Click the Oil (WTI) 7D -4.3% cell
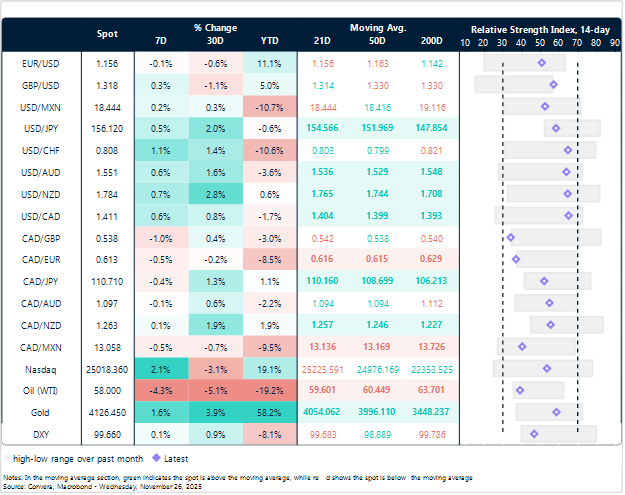The height and width of the screenshot is (495, 625). point(162,390)
